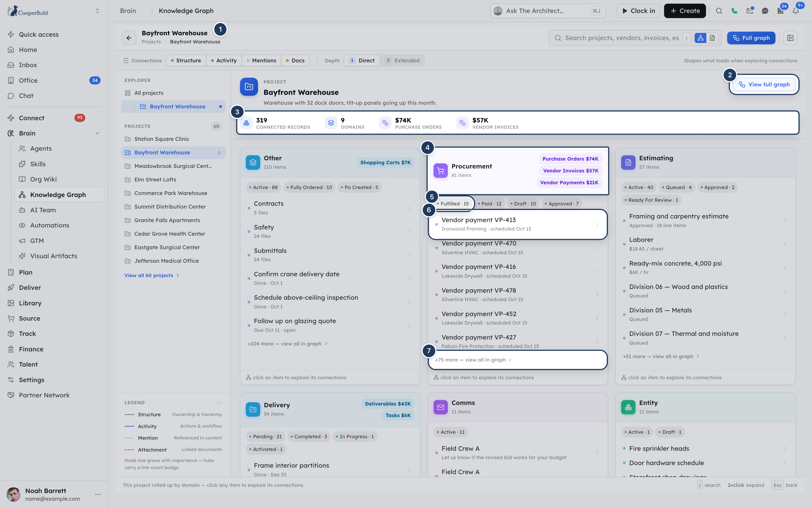Open the global search magnifier icon
This screenshot has height=508, width=812.
[x=719, y=11]
